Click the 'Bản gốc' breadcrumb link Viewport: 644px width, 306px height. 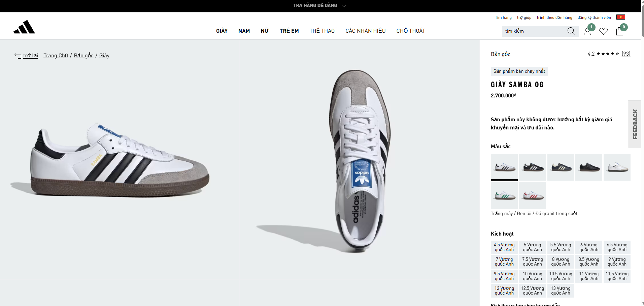tap(83, 56)
